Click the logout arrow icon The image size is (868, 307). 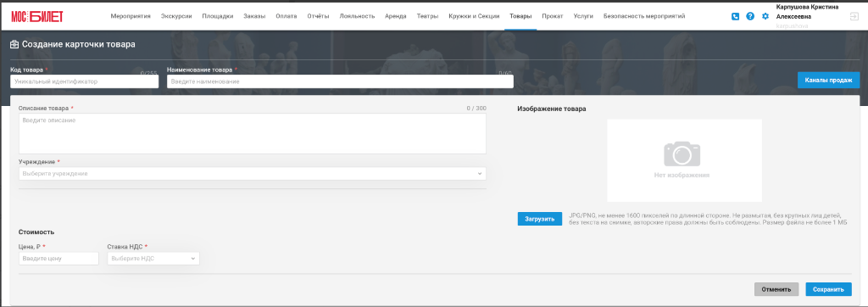point(854,17)
